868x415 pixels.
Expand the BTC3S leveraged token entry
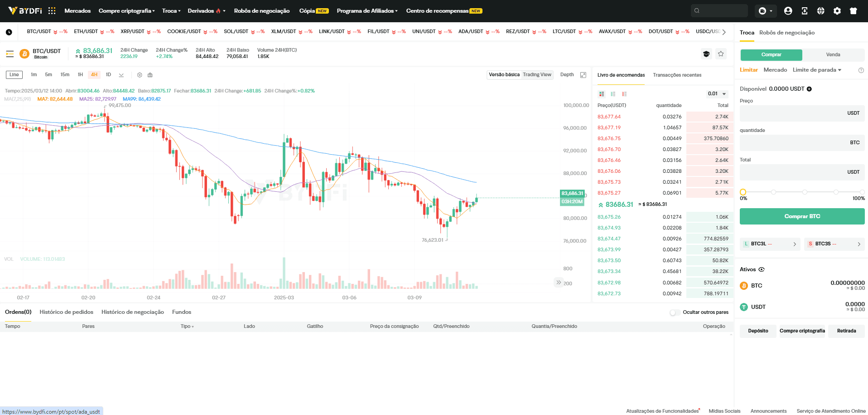click(x=834, y=244)
